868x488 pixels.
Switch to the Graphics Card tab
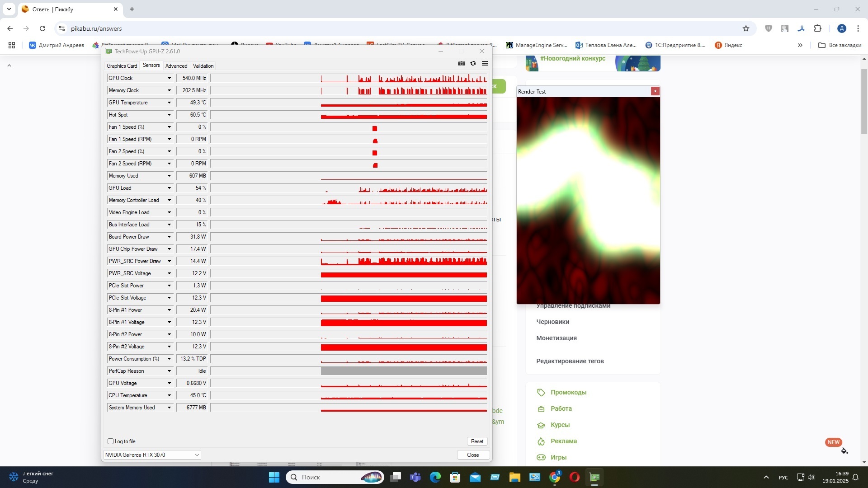(122, 66)
